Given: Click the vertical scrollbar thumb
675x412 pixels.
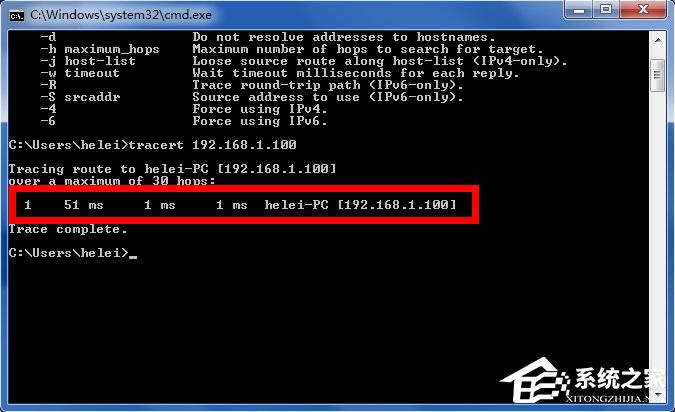Looking at the screenshot, I should (x=658, y=75).
